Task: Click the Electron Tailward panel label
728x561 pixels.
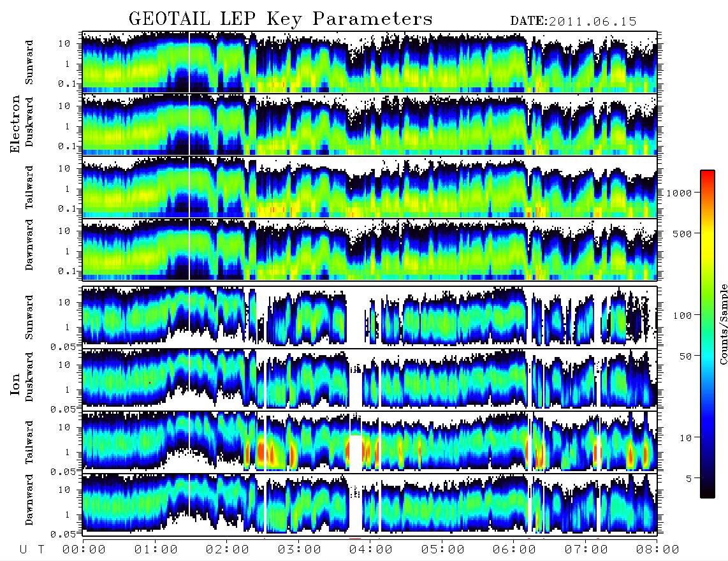Action: pyautogui.click(x=29, y=187)
